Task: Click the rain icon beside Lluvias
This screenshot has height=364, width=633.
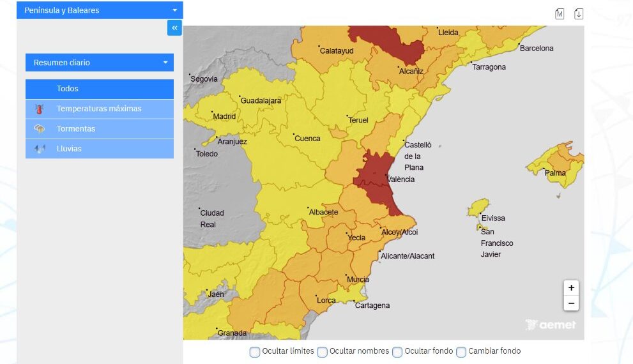Action: [x=39, y=149]
